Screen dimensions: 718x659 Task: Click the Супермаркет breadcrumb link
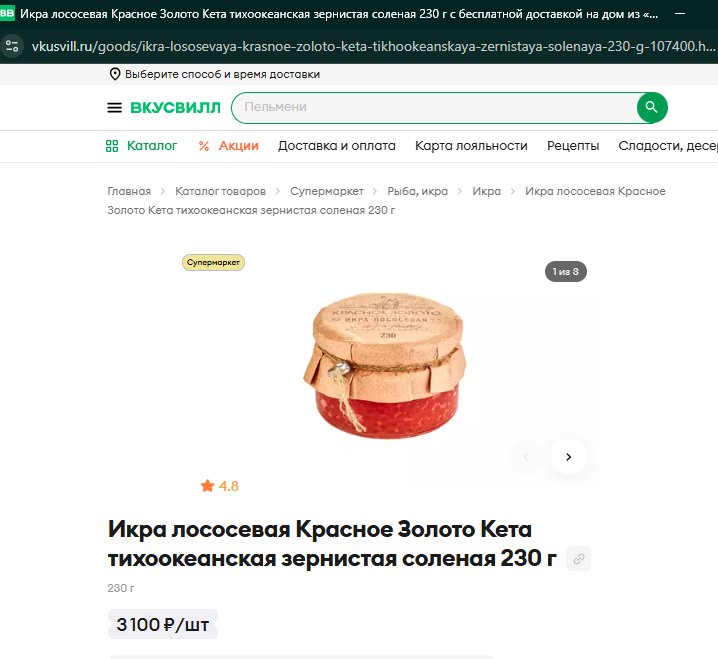point(326,191)
